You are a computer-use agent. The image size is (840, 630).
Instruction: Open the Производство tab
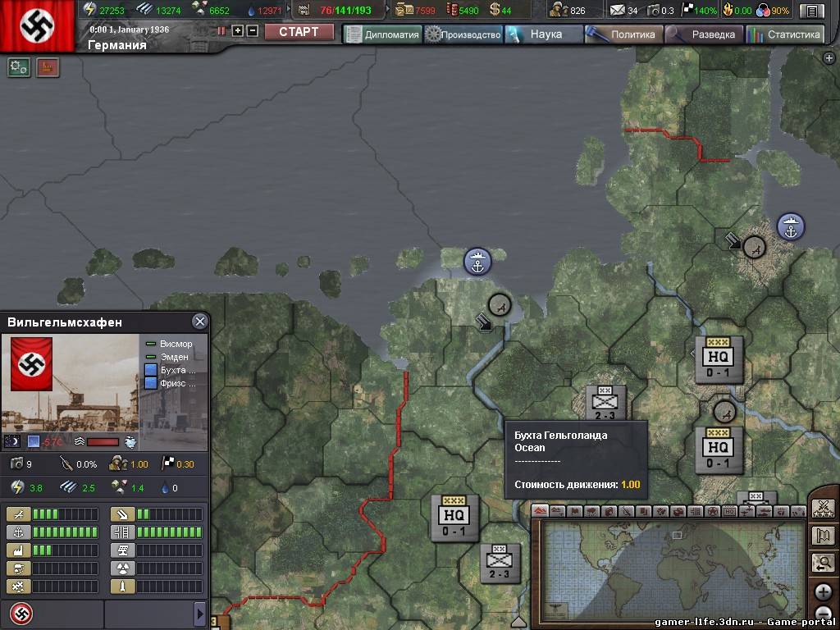coord(463,34)
